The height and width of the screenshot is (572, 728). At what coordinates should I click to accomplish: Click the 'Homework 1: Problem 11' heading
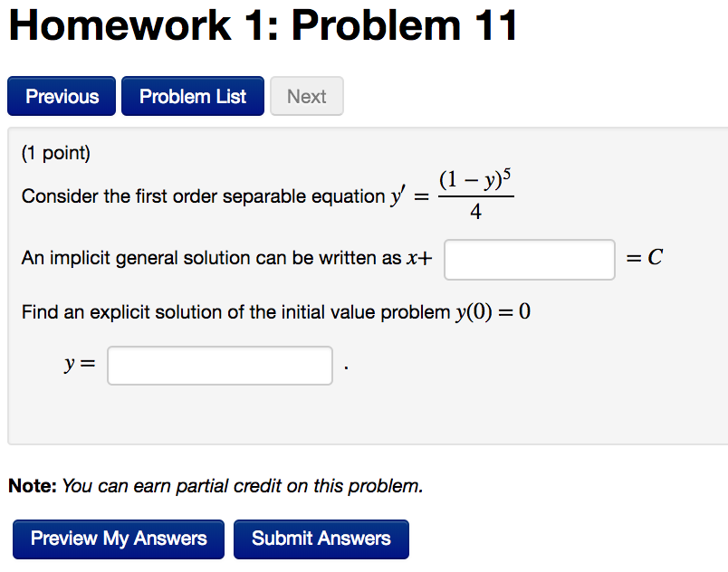coord(263,25)
